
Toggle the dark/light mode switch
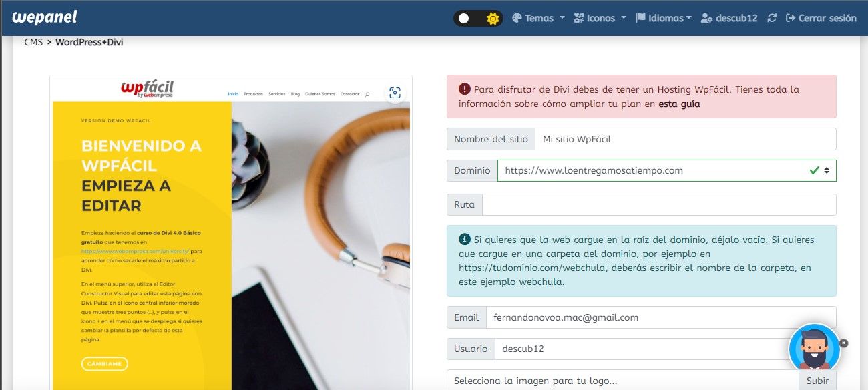point(478,18)
